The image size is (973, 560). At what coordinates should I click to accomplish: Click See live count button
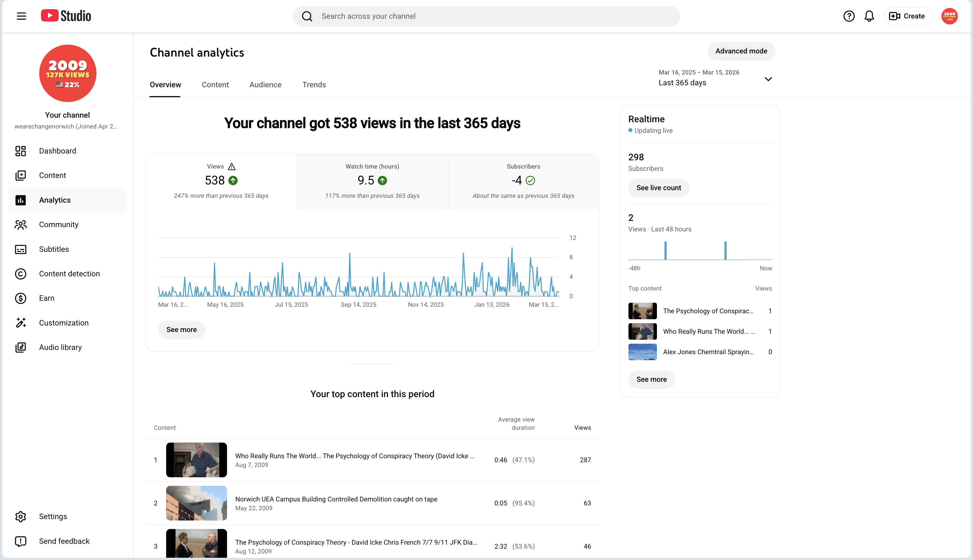(659, 188)
